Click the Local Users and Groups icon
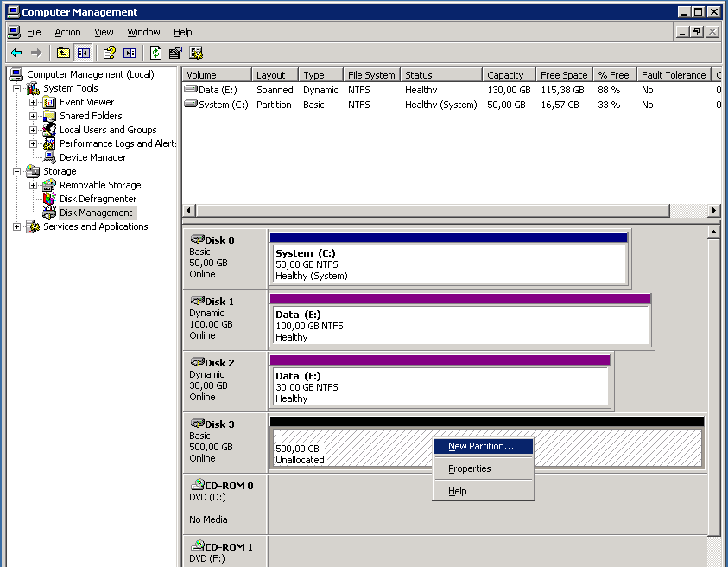This screenshot has width=728, height=567. pyautogui.click(x=49, y=131)
